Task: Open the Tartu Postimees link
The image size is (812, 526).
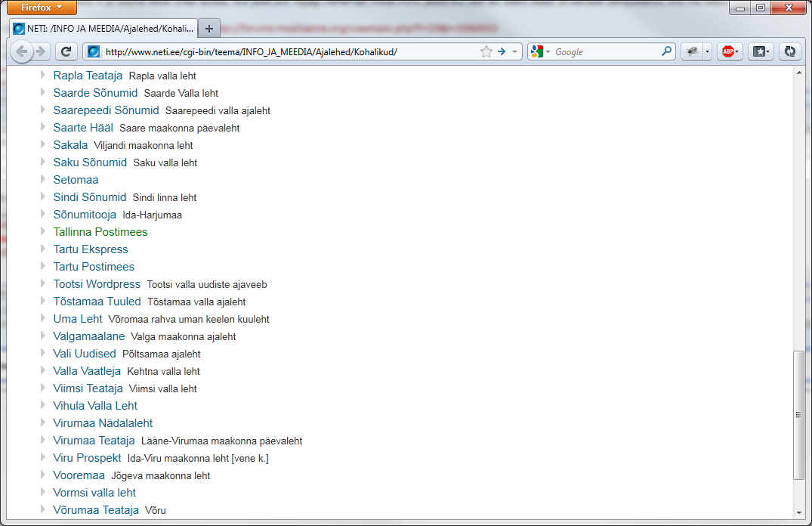Action: (94, 266)
